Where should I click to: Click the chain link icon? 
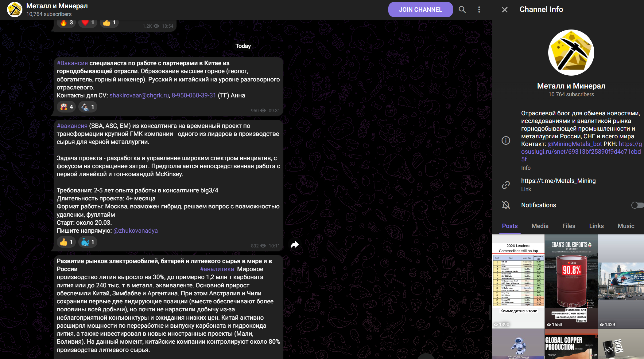506,185
